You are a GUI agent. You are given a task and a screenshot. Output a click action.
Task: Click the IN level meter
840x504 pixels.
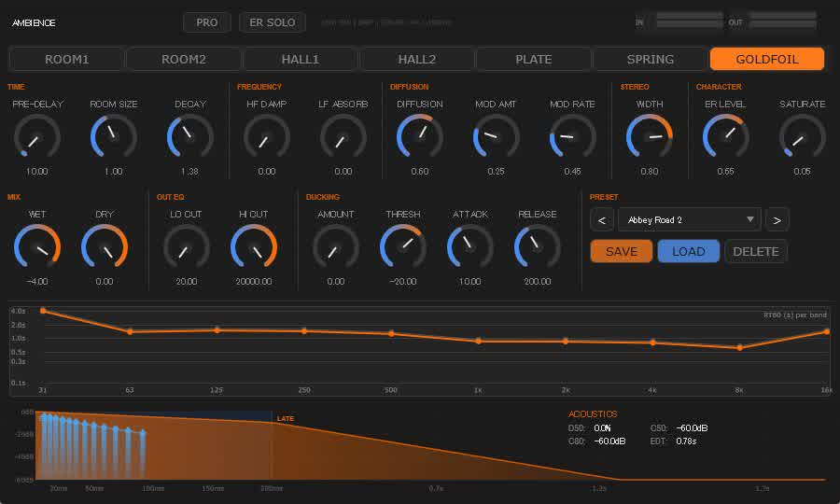[689, 20]
